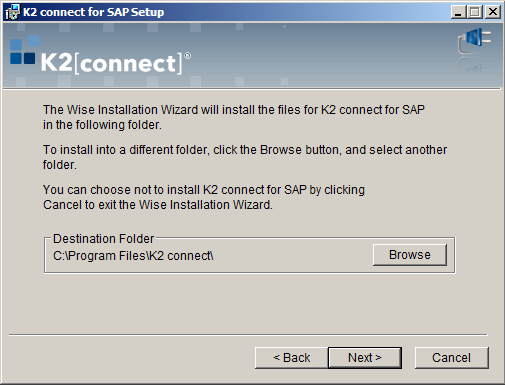Click the text about choosing not to install
The height and width of the screenshot is (385, 505).
coord(204,197)
